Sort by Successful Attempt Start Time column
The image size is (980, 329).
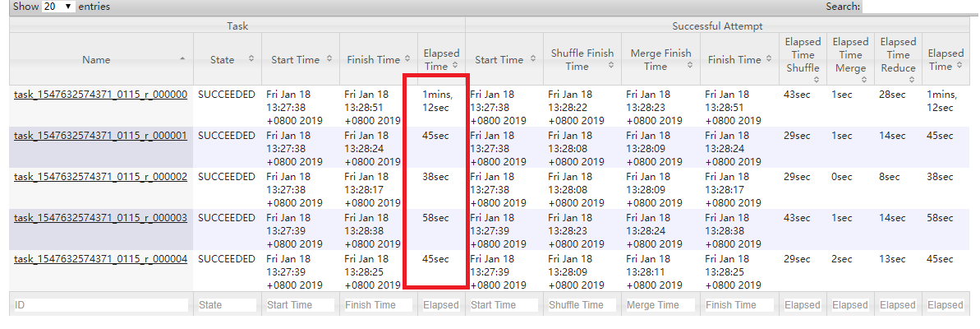coord(504,59)
